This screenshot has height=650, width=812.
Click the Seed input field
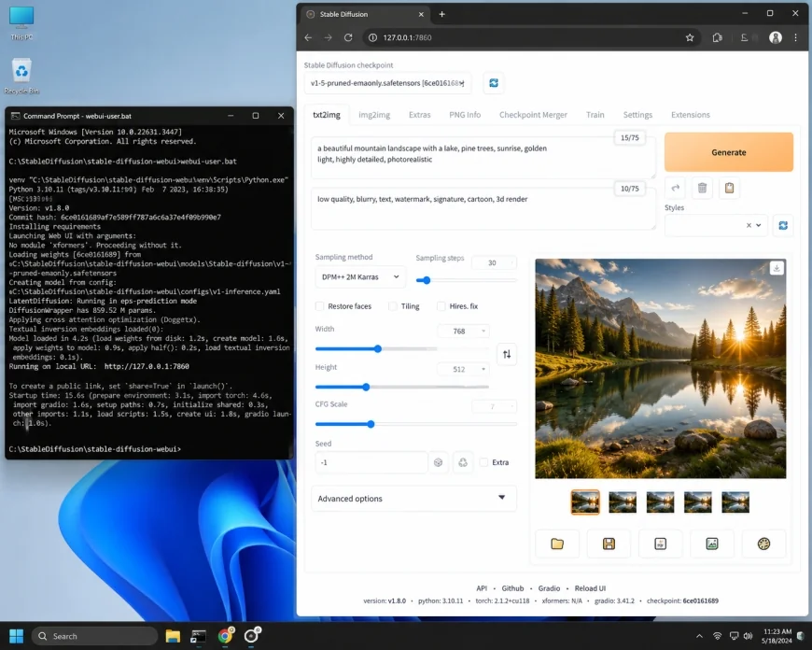(x=371, y=462)
